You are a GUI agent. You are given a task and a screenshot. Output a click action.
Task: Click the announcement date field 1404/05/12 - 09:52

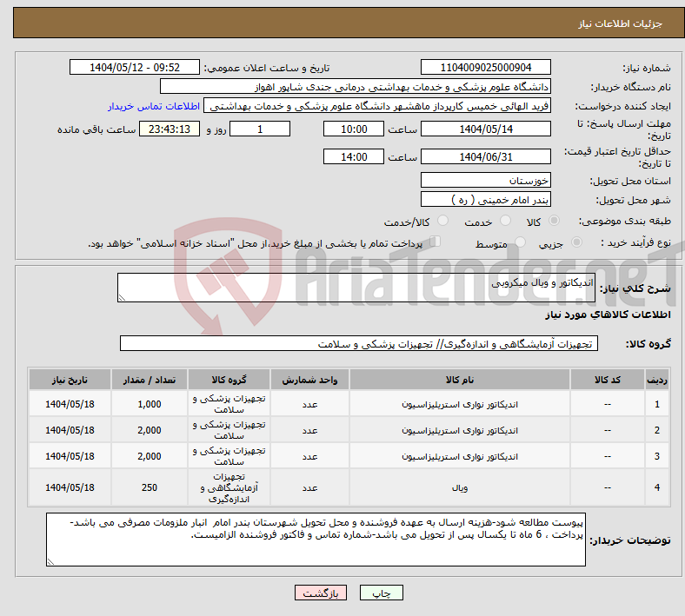pos(135,68)
